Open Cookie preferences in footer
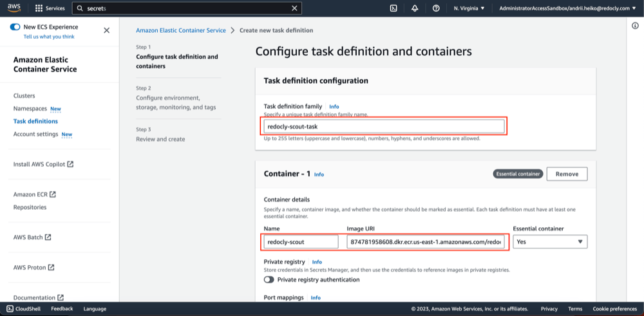The image size is (644, 316). pyautogui.click(x=615, y=309)
